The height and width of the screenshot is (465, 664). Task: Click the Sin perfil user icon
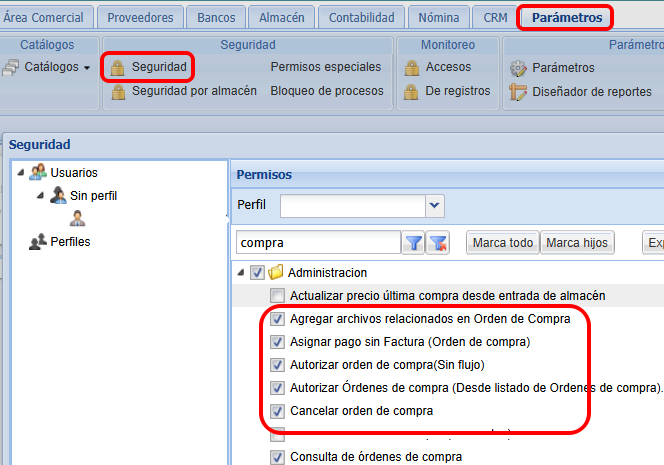pos(58,195)
